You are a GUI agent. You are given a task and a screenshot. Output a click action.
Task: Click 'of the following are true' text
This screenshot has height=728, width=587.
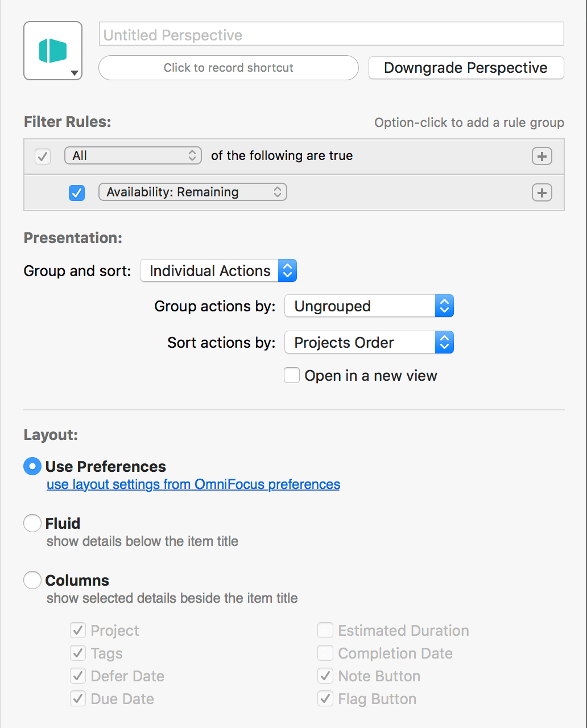coord(282,156)
